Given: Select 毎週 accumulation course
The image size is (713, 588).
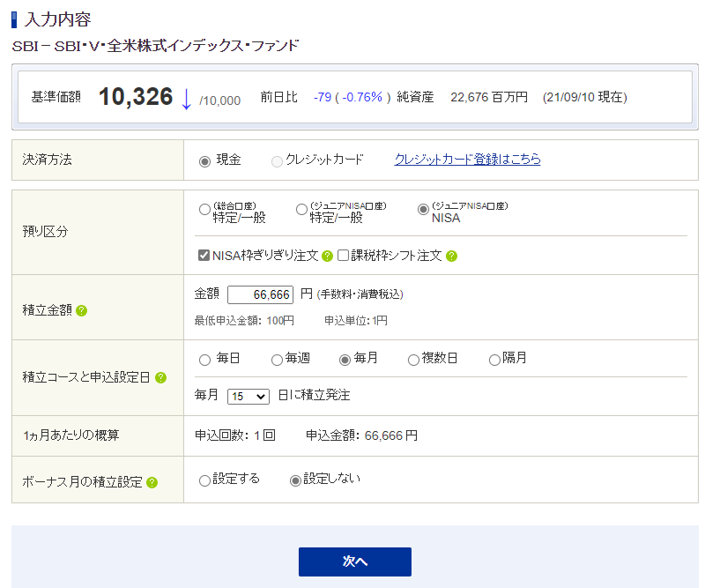Looking at the screenshot, I should 277,361.
